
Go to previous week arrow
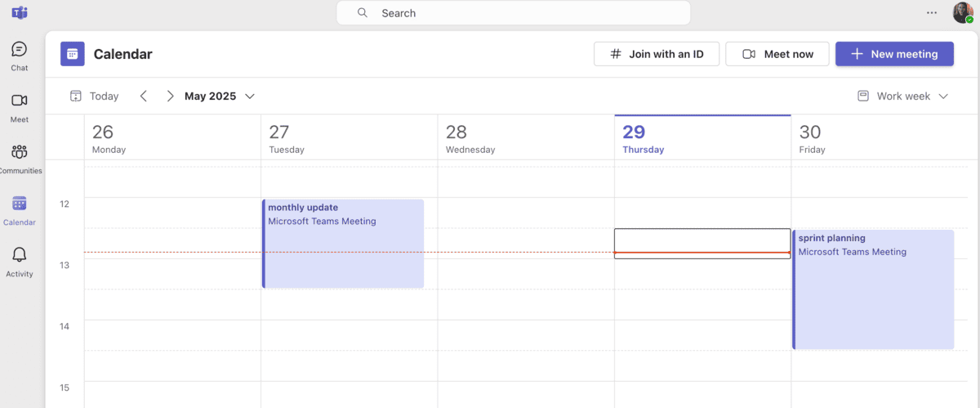point(144,96)
